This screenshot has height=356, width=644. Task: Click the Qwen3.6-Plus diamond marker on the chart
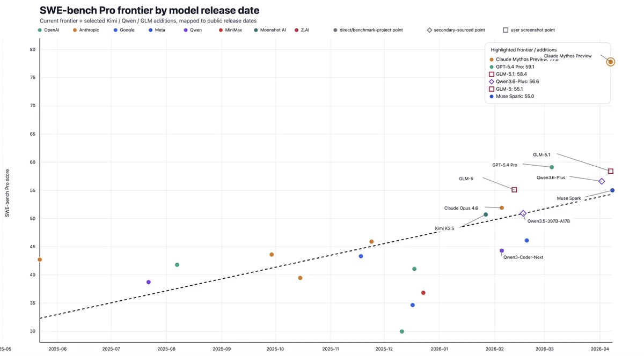coord(602,182)
